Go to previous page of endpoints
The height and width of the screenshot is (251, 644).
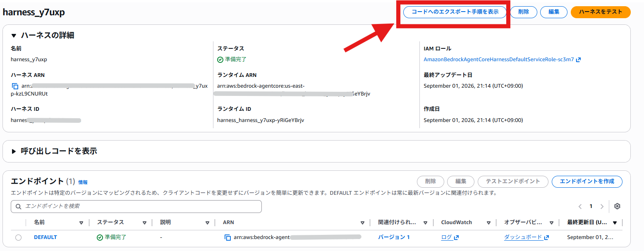580,206
